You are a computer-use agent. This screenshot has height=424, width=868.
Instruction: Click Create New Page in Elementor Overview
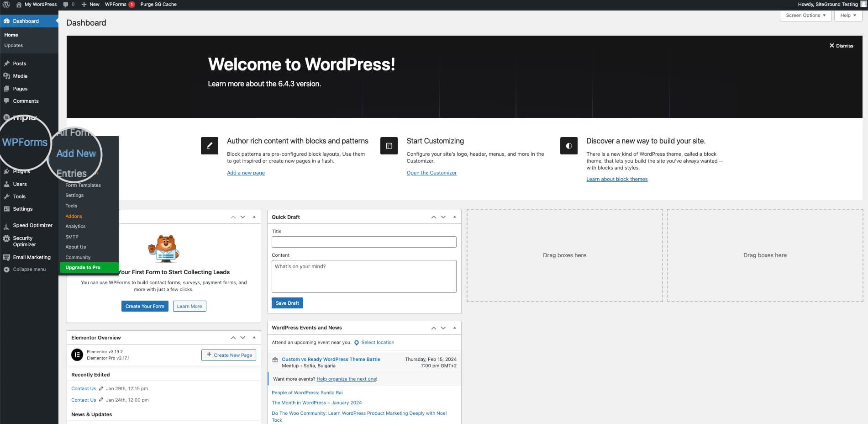[x=229, y=355]
